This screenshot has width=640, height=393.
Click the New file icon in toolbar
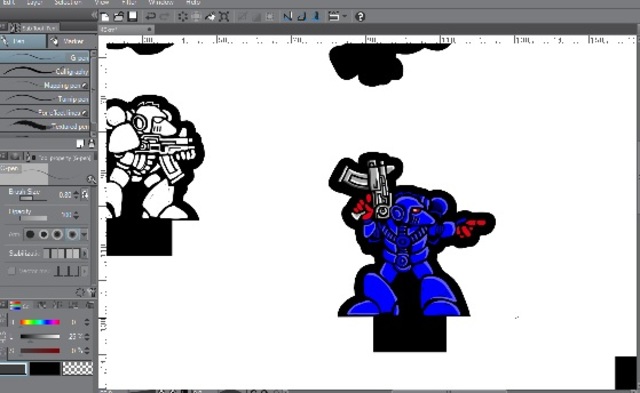pos(105,17)
